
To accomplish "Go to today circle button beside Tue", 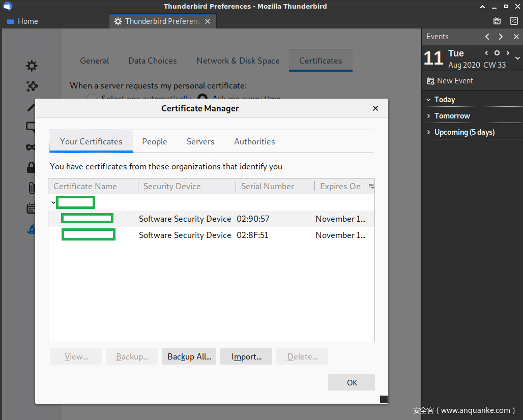I will (x=497, y=53).
